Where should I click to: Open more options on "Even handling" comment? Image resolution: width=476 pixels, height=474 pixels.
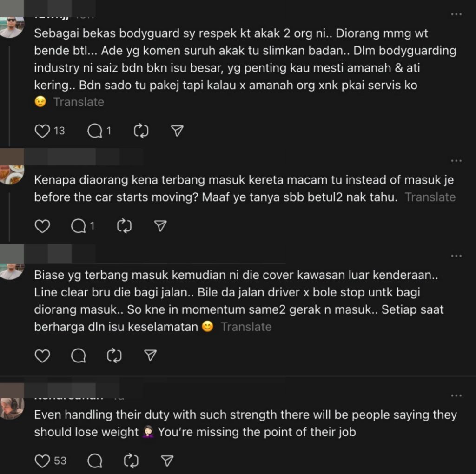456,395
